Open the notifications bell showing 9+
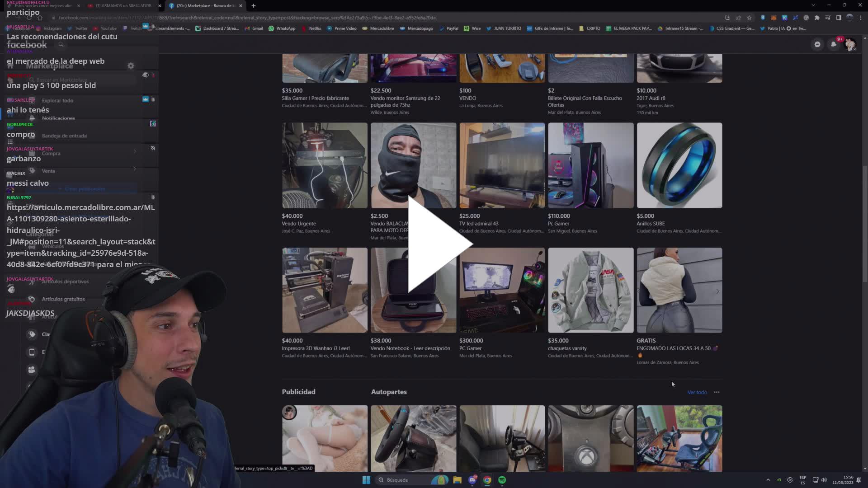 [x=834, y=44]
